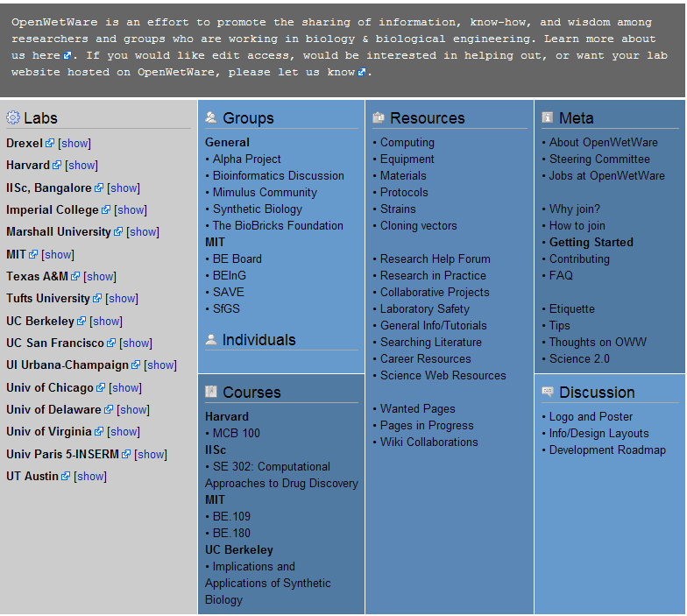The height and width of the screenshot is (616, 687).
Task: Click external link icon next to Harvard lab
Action: [x=57, y=166]
